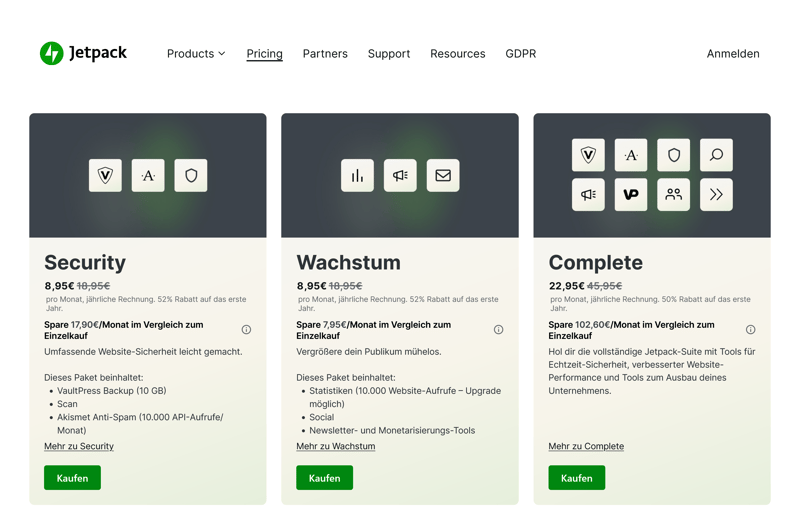Buy the Wachstum plan with Kaufen

point(324,478)
